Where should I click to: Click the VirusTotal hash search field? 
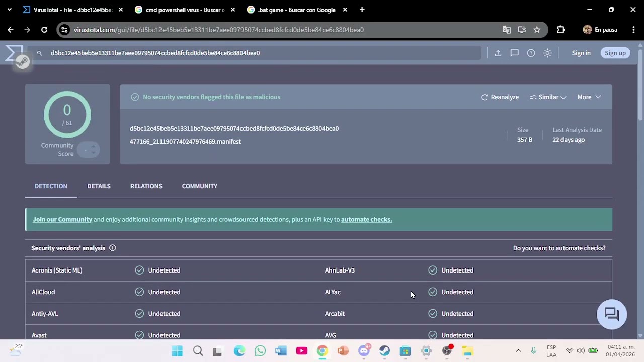(x=254, y=53)
